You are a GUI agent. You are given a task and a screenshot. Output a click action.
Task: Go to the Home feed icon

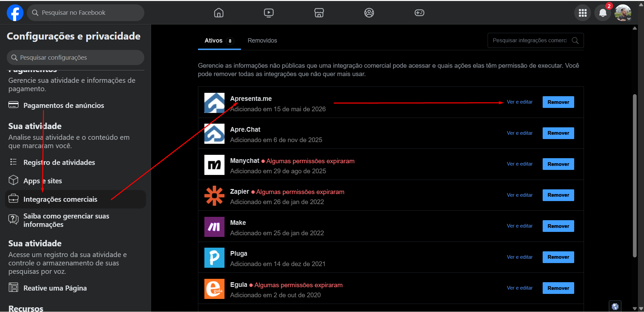pyautogui.click(x=218, y=13)
